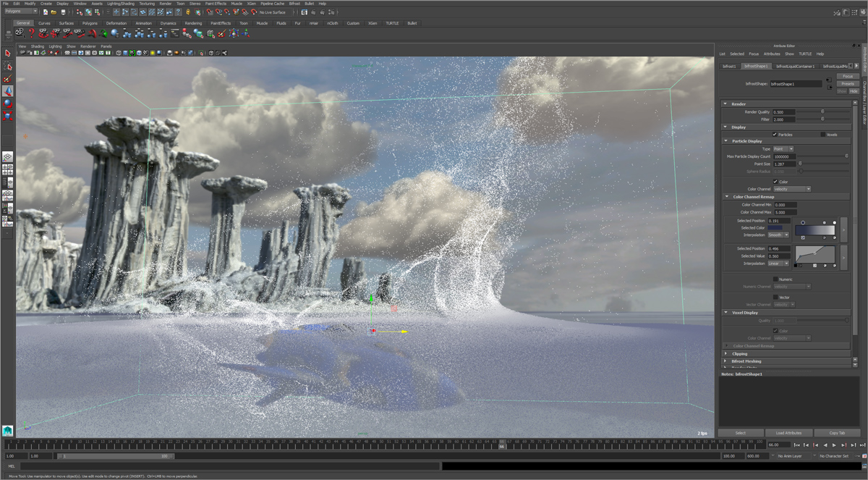This screenshot has height=480, width=868.
Task: Select the arrow Select tool in toolbox
Action: click(8, 53)
